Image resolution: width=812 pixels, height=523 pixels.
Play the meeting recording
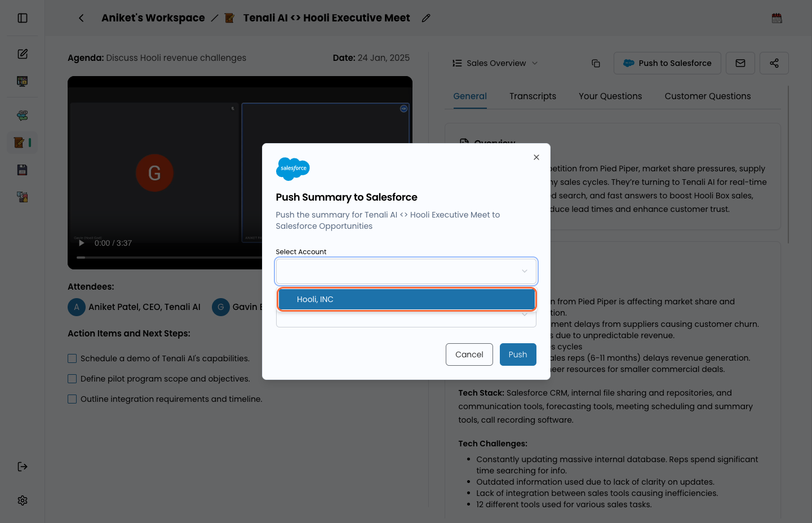tap(82, 243)
